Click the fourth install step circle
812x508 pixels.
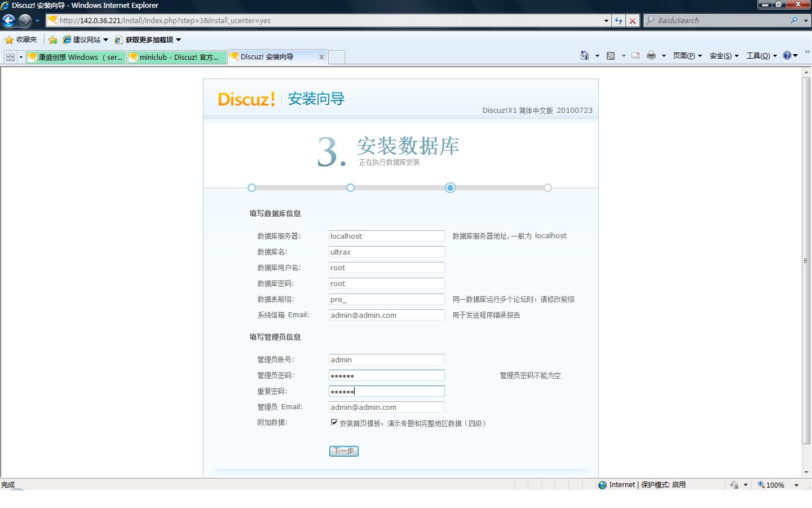coord(548,187)
